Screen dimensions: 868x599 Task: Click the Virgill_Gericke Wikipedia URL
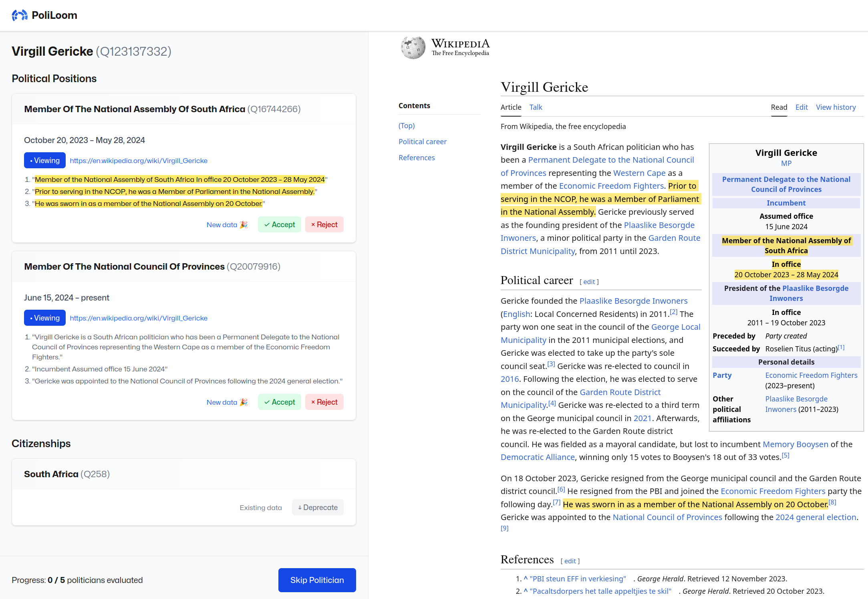coord(139,160)
